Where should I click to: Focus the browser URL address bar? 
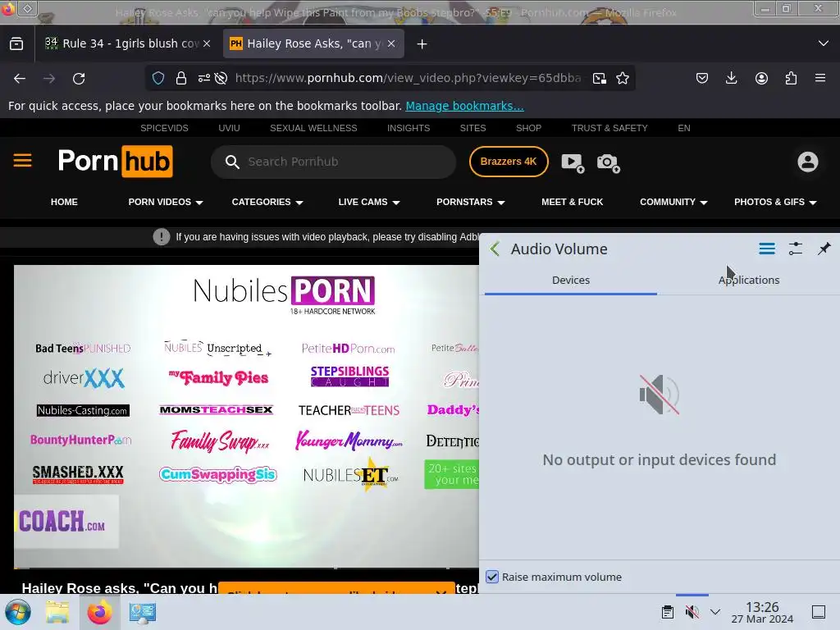(x=407, y=78)
